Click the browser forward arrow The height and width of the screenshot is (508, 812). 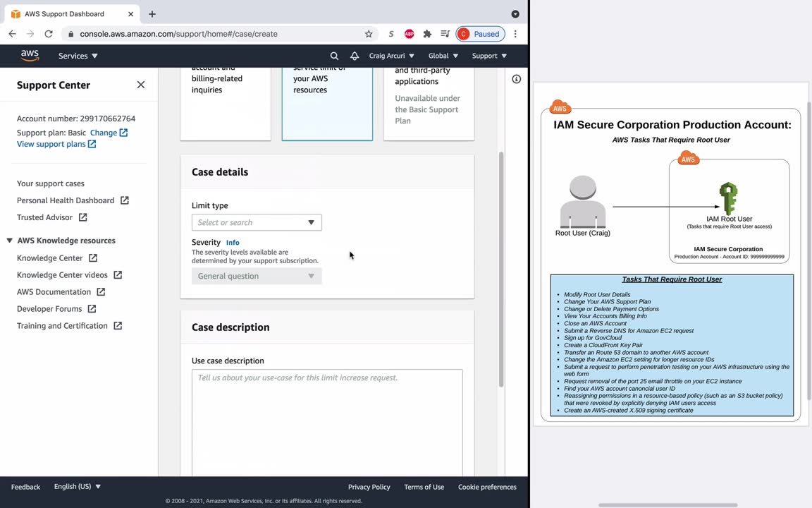coord(30,34)
